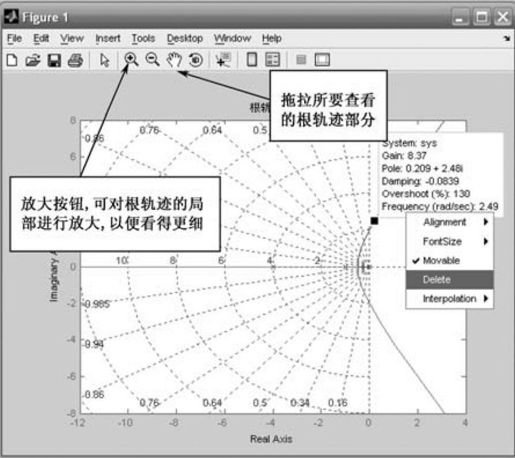Select the Edit Plot arrow tool

(104, 60)
